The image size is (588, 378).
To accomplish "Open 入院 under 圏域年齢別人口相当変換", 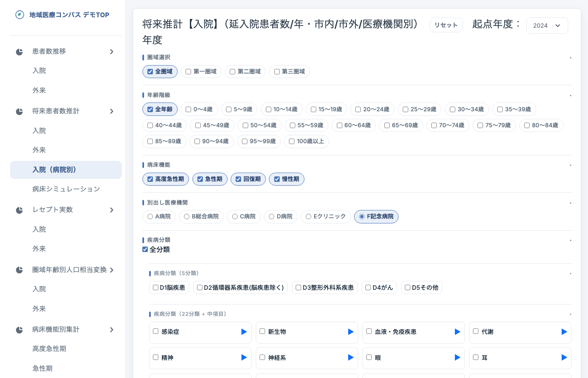I will point(39,289).
